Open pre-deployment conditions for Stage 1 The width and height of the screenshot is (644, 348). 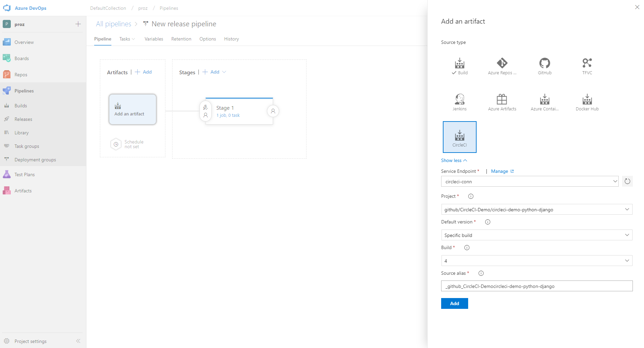[x=205, y=111]
